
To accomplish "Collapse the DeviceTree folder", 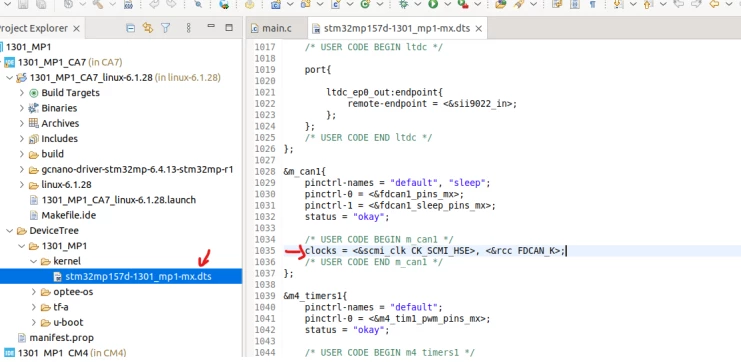I will tap(9, 231).
